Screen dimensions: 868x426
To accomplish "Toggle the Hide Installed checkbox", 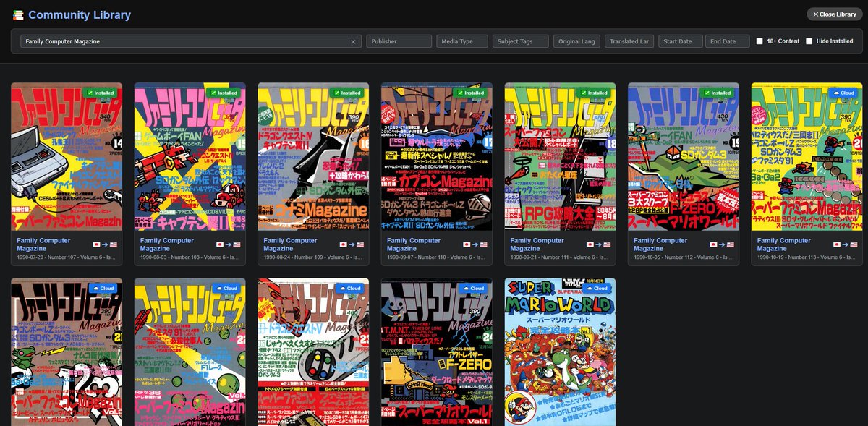I will point(809,41).
